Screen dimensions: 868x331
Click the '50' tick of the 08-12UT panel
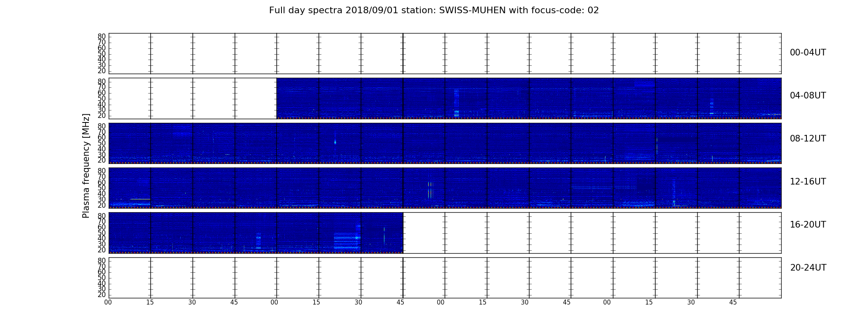tap(102, 143)
